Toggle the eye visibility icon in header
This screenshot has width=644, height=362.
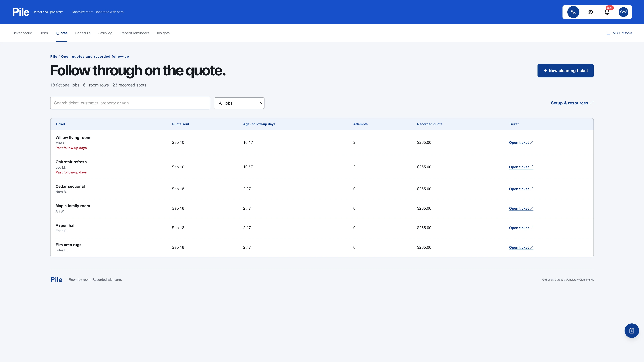point(590,12)
